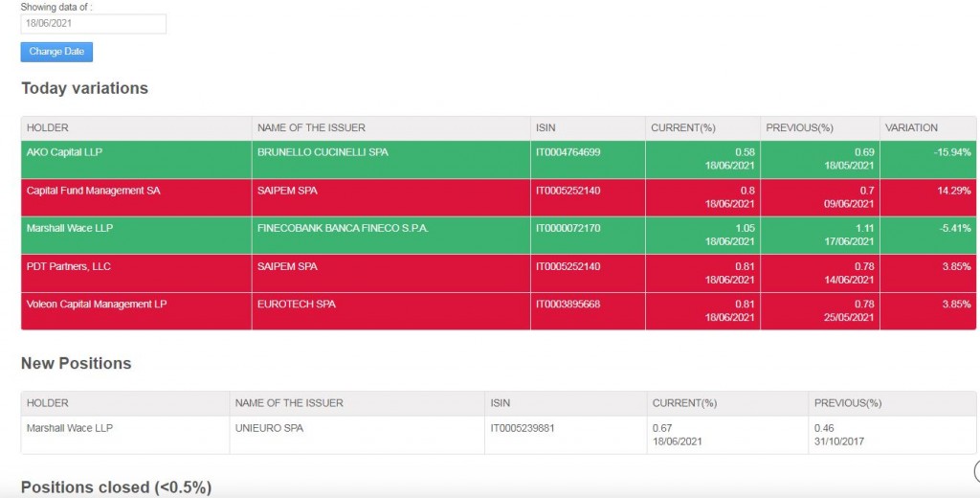Click the -15.94% variation value
The image size is (980, 498).
tap(952, 152)
